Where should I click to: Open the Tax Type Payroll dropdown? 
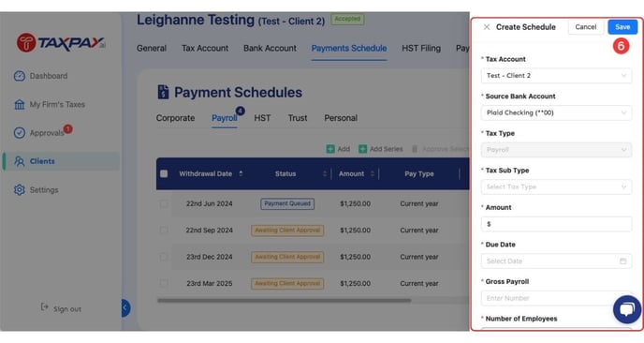[556, 150]
